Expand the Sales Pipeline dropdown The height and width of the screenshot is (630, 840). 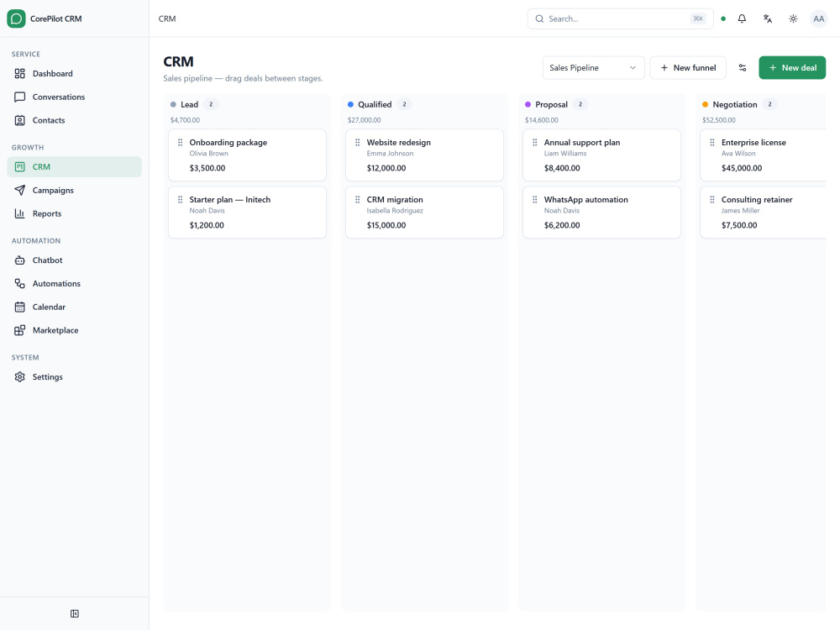[594, 67]
